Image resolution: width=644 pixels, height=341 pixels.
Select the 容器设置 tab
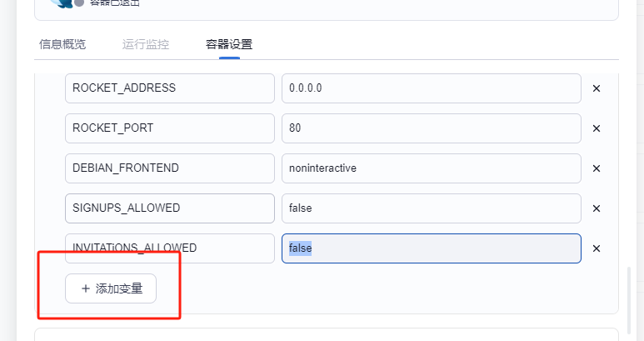point(229,44)
